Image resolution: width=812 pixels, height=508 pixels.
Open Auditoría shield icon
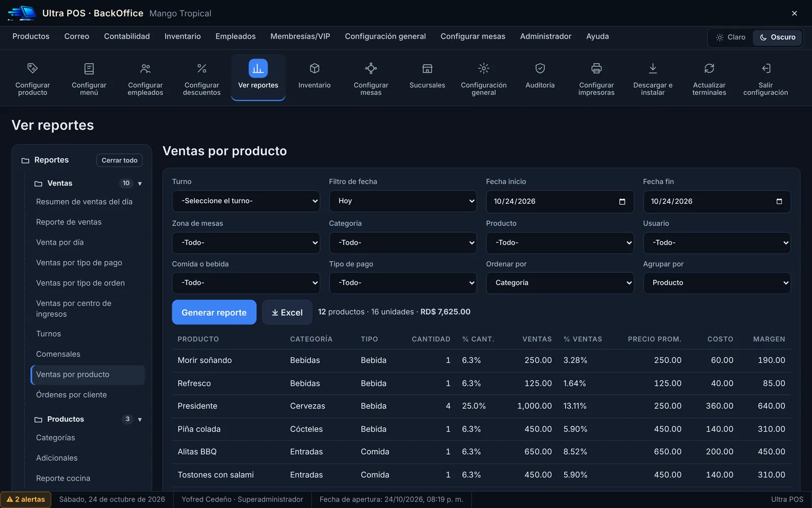tap(540, 68)
